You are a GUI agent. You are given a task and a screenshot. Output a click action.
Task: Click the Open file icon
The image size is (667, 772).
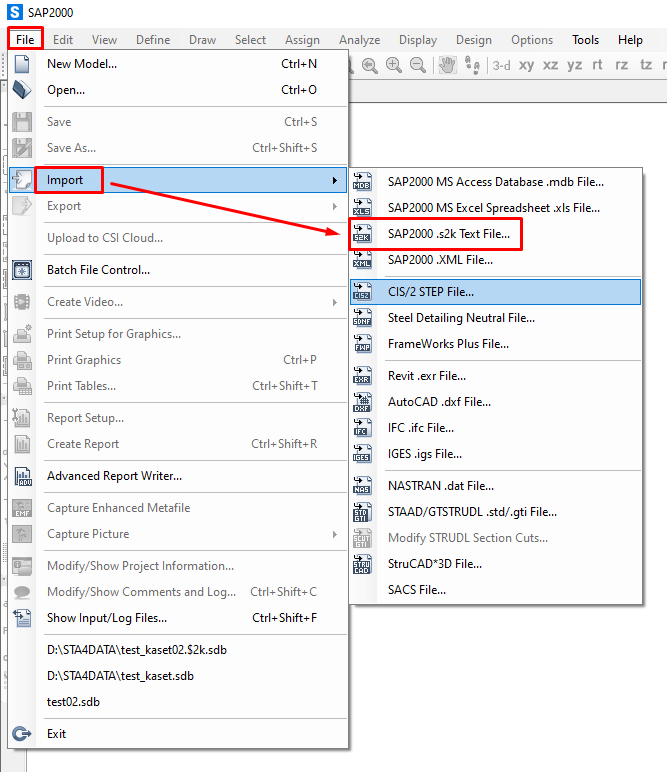pyautogui.click(x=22, y=90)
